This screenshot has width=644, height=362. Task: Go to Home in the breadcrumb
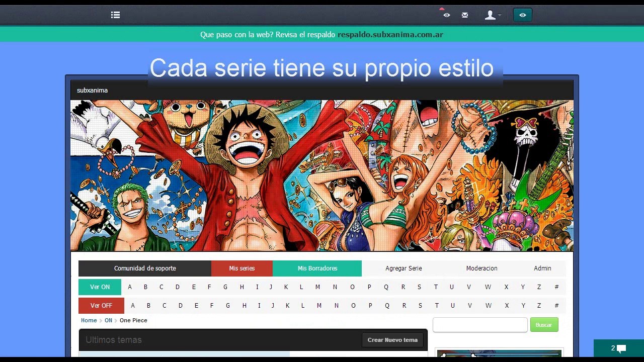(89, 320)
